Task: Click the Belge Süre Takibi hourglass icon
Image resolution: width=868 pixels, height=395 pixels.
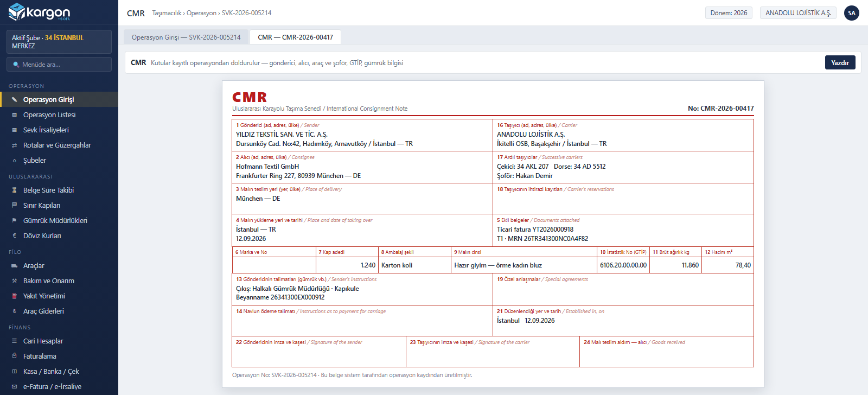Action: [15, 190]
